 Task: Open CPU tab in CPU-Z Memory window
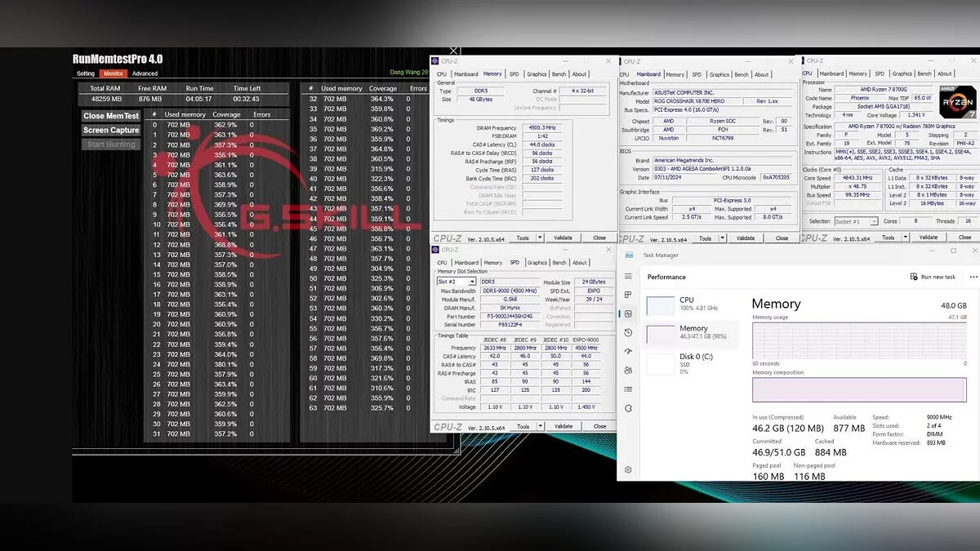tap(442, 74)
